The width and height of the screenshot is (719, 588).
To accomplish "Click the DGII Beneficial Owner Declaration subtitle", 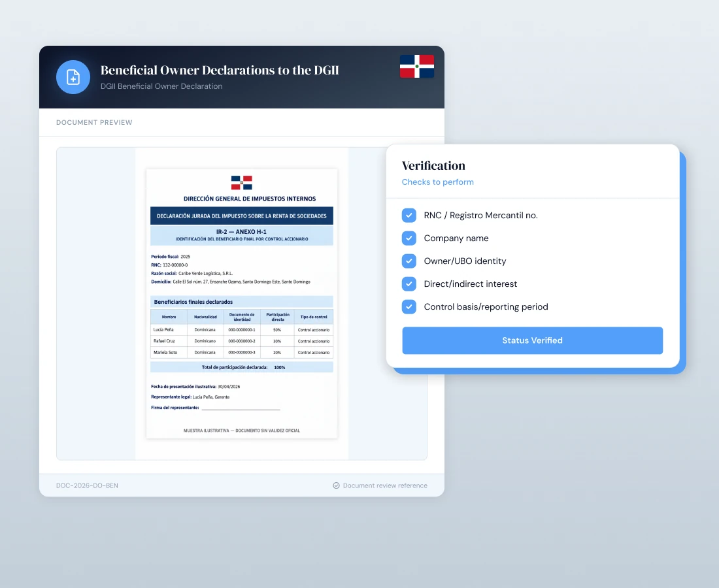I will pyautogui.click(x=161, y=86).
